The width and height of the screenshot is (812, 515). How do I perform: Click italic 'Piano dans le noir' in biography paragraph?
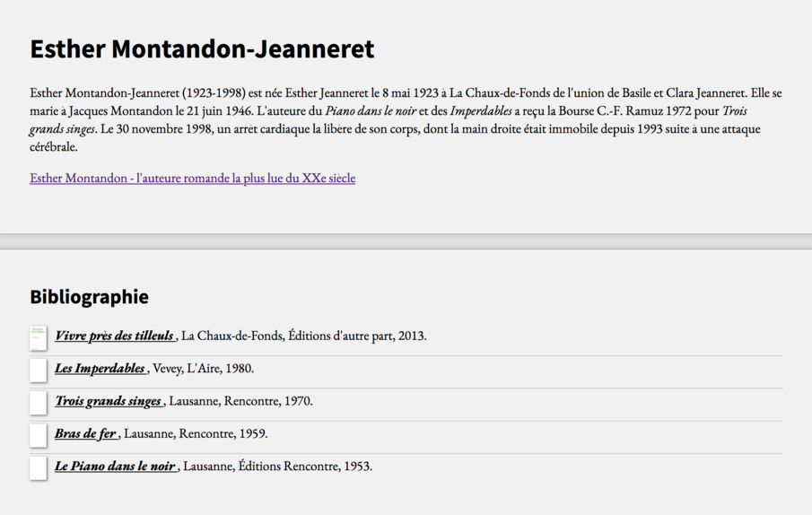coord(371,110)
